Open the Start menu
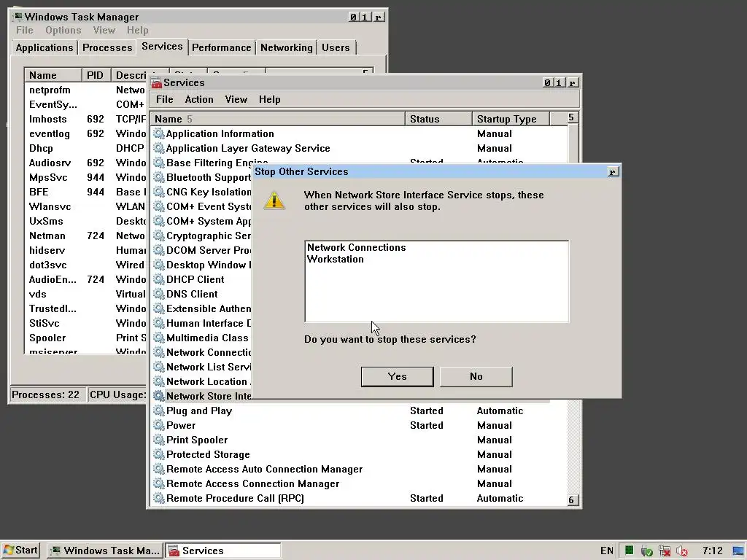 (20, 551)
